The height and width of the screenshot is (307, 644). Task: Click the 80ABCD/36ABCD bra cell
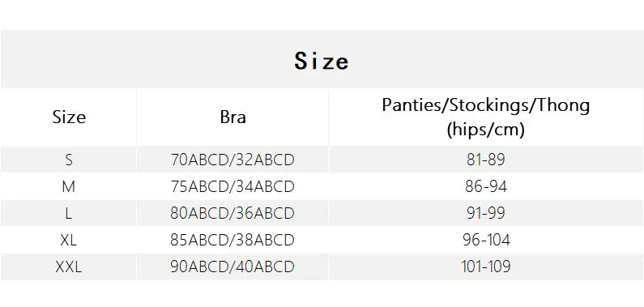coord(232,213)
